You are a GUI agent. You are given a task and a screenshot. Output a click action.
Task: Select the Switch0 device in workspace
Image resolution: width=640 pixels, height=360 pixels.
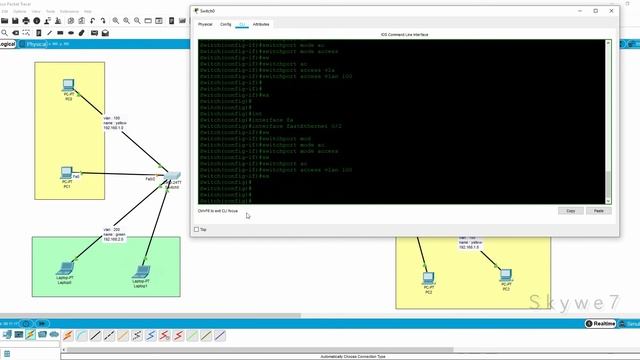(x=172, y=176)
